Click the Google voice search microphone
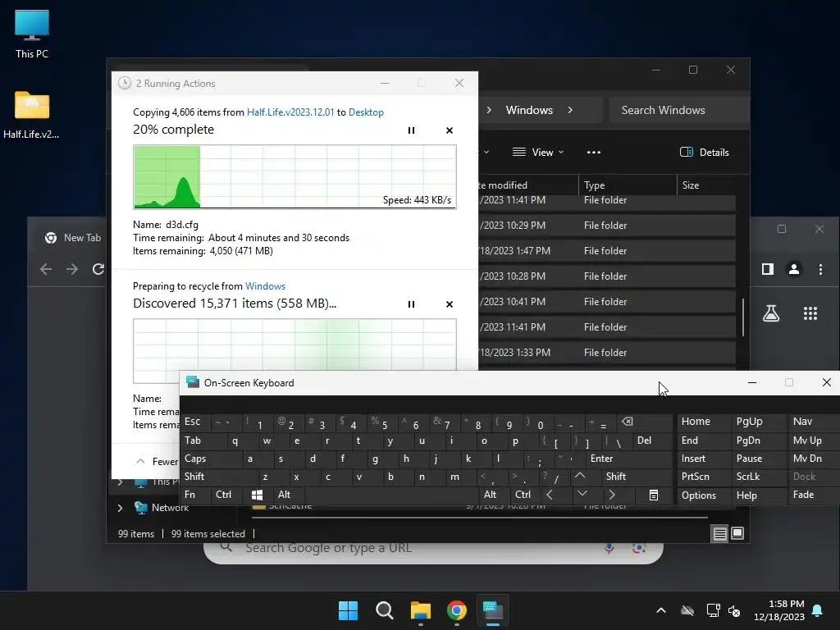 609,548
